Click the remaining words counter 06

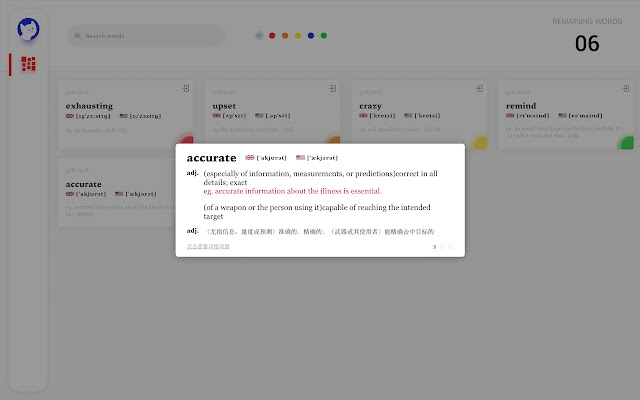click(x=587, y=43)
